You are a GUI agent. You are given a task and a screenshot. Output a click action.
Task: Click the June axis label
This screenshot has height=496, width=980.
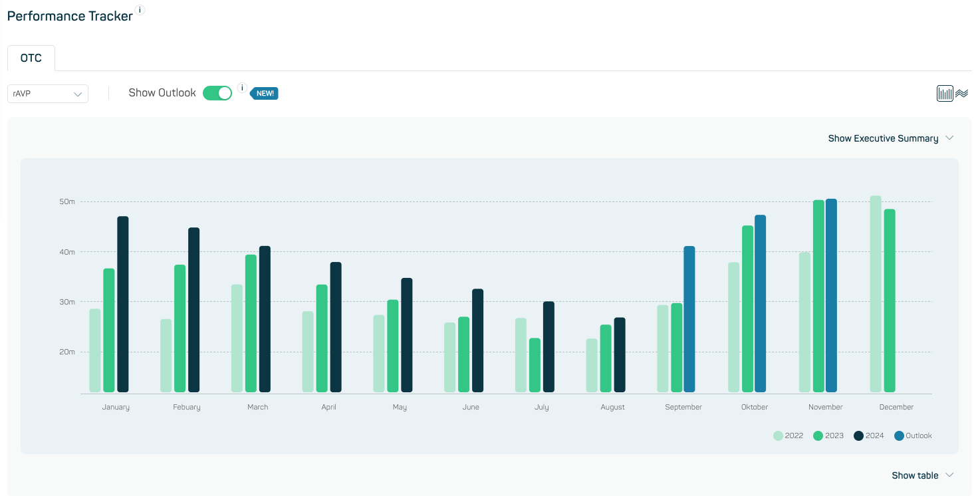coord(471,407)
